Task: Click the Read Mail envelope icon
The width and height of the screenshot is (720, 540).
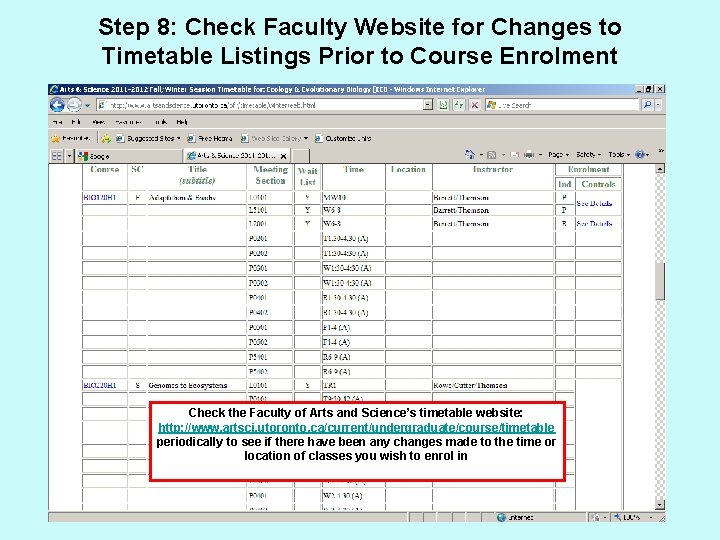Action: [514, 155]
